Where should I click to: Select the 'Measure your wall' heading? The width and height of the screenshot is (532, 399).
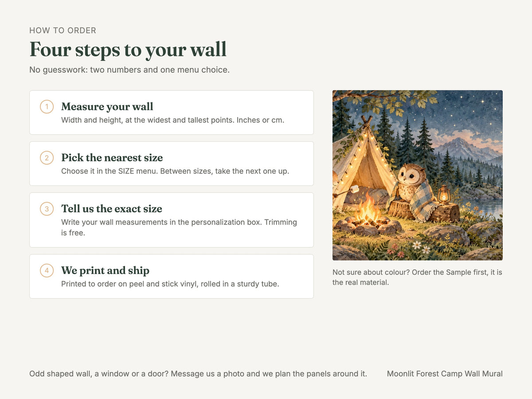107,107
